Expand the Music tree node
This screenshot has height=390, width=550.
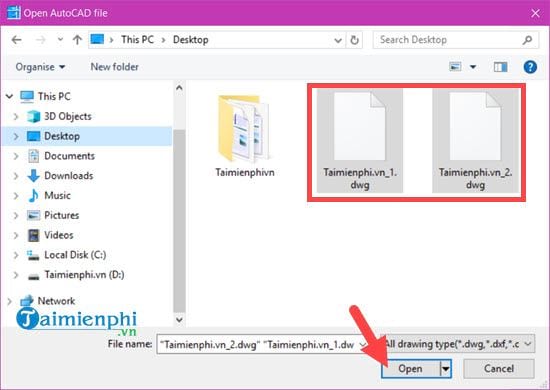pyautogui.click(x=16, y=195)
